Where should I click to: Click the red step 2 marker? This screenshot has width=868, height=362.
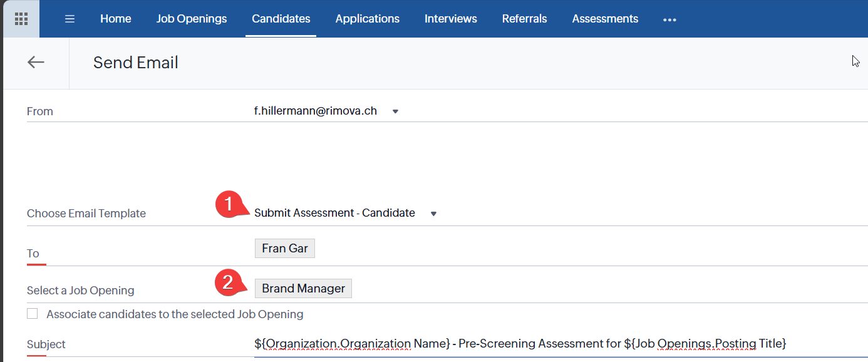228,282
